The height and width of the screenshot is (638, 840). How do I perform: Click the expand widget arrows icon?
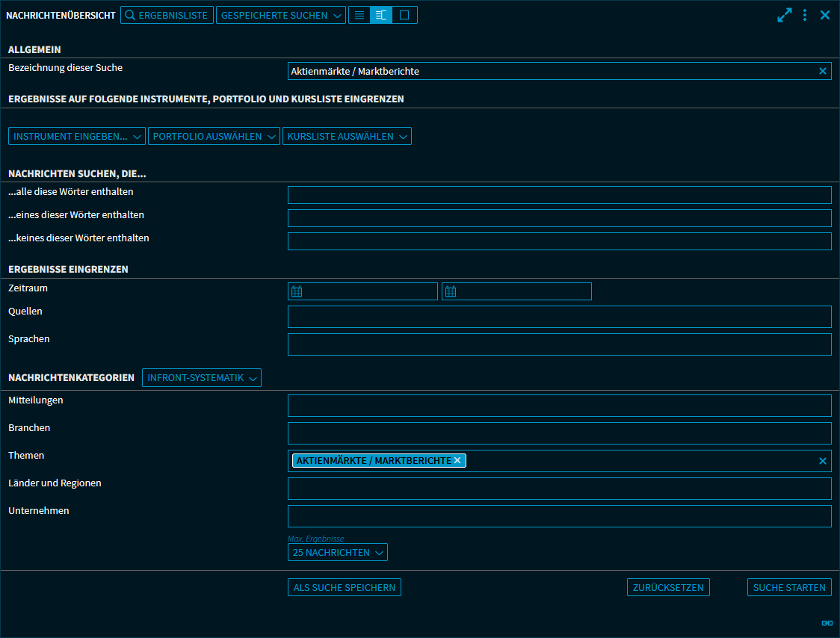click(784, 15)
